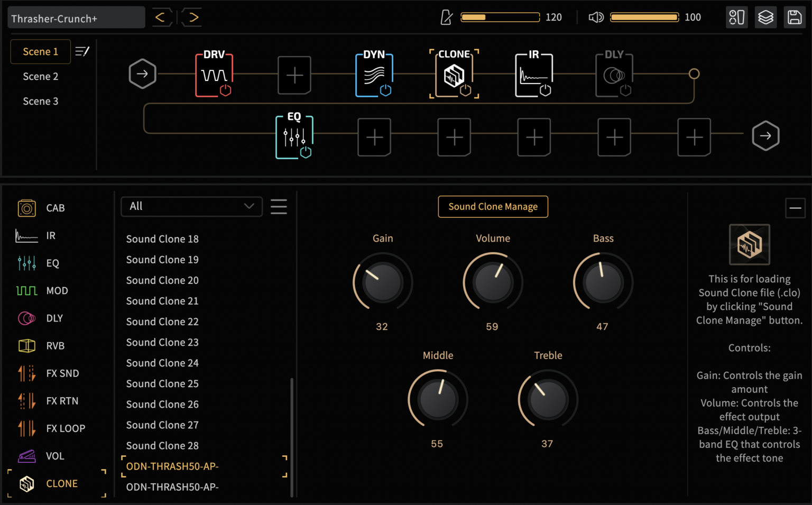Screen dimensions: 812x505
Task: Click the next preset arrow
Action: coord(191,17)
